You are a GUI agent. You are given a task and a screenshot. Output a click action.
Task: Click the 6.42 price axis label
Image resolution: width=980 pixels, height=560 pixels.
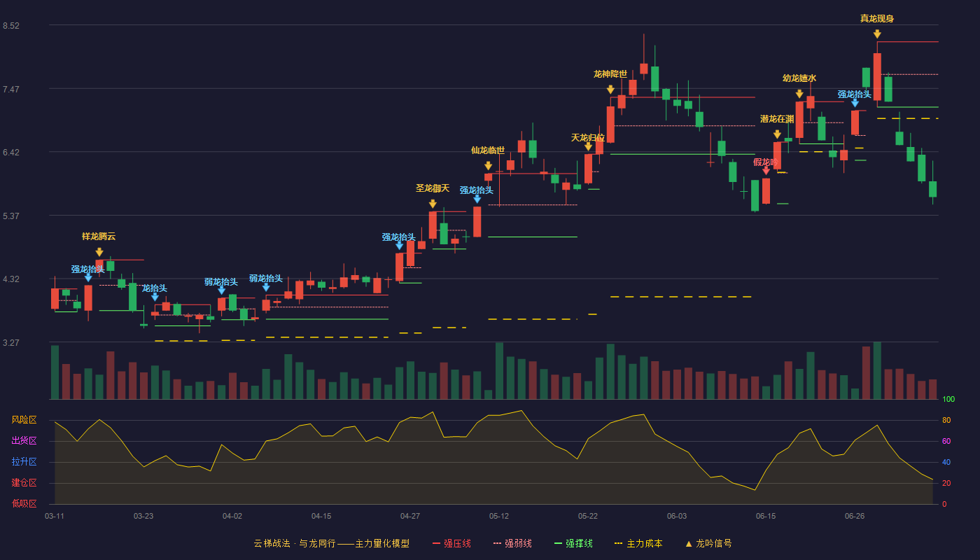[11, 153]
